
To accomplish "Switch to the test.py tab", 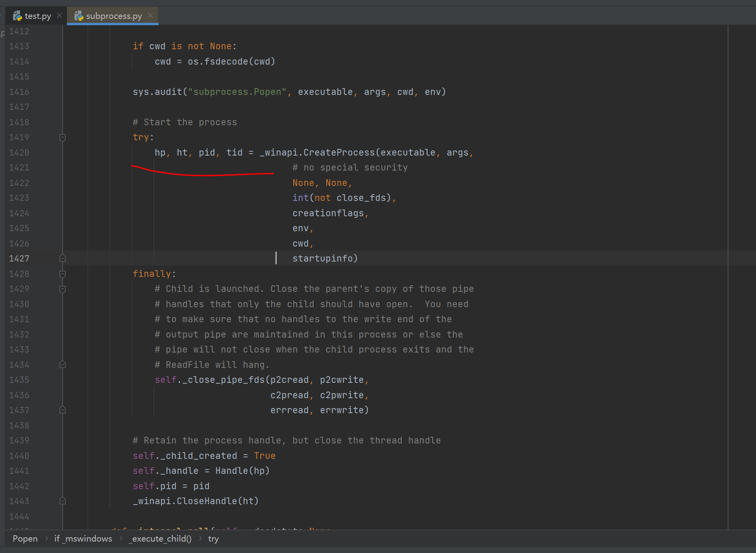I will click(x=37, y=15).
